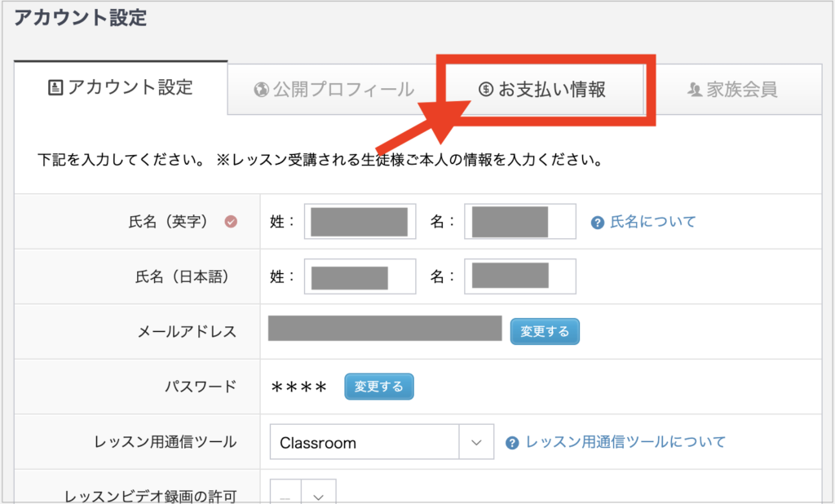Click the people icon on family members tab
The width and height of the screenshot is (835, 504).
[x=695, y=90]
